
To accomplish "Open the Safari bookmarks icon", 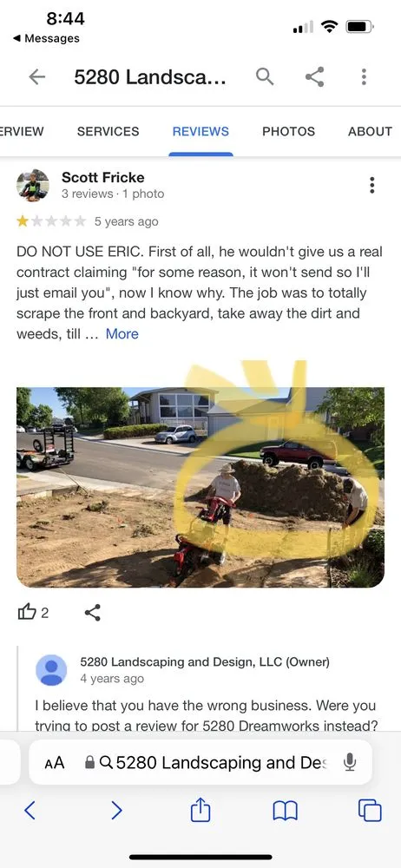I will (x=286, y=811).
